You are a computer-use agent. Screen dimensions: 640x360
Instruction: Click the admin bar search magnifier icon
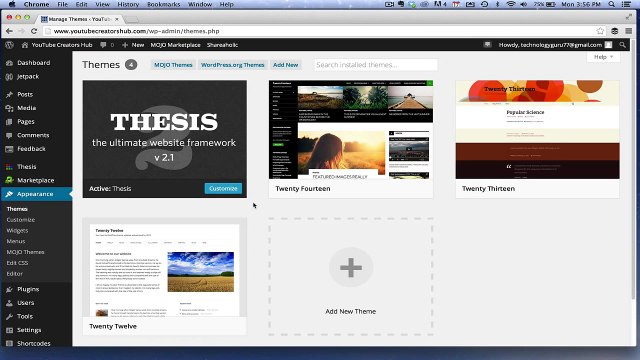click(622, 45)
